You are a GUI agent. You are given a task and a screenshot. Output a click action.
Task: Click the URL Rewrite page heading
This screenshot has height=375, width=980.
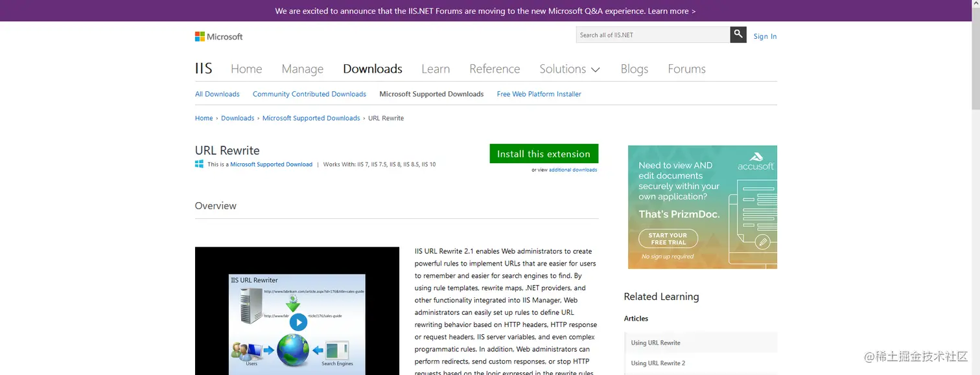(x=227, y=150)
